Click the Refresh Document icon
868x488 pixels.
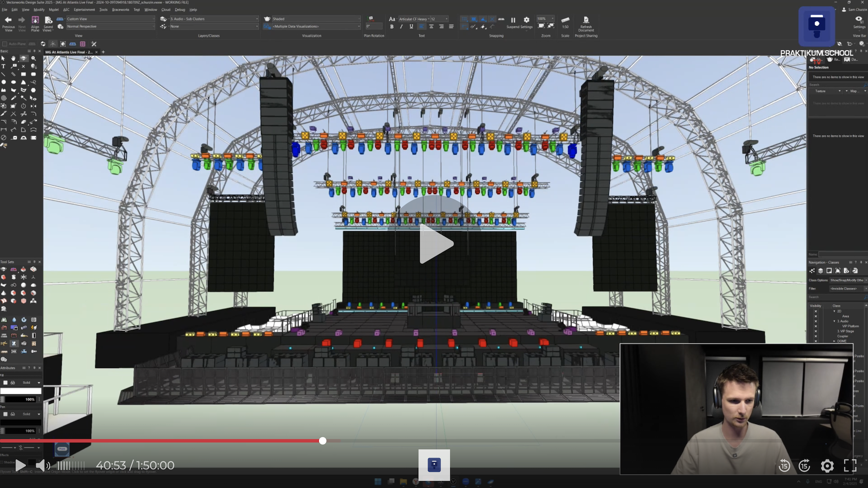pos(586,20)
